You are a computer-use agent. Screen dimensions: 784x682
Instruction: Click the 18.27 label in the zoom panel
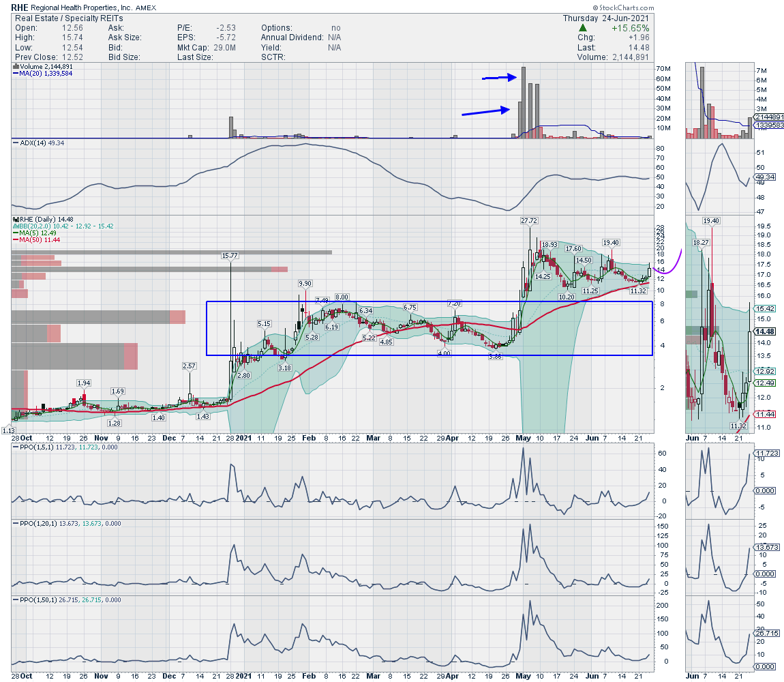701,242
